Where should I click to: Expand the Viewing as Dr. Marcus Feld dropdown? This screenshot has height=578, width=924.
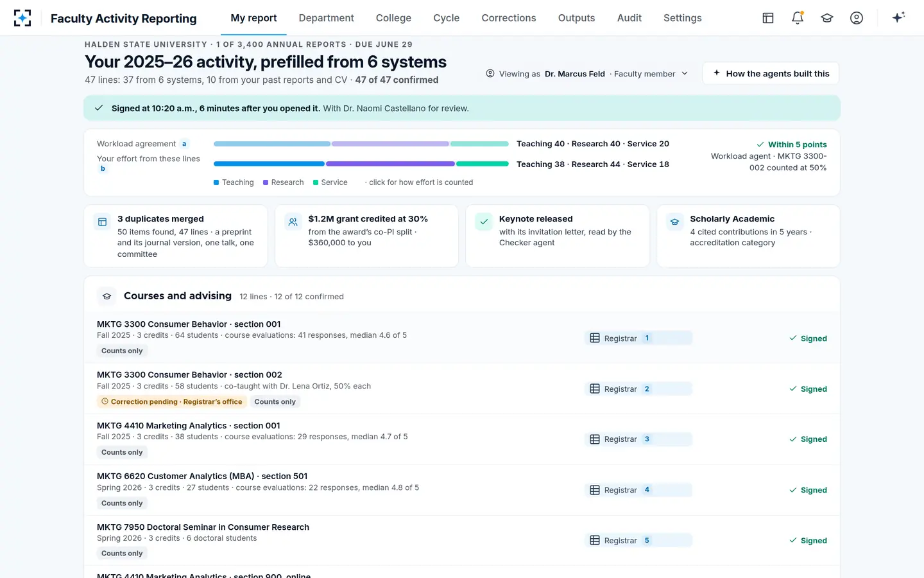[x=587, y=74]
